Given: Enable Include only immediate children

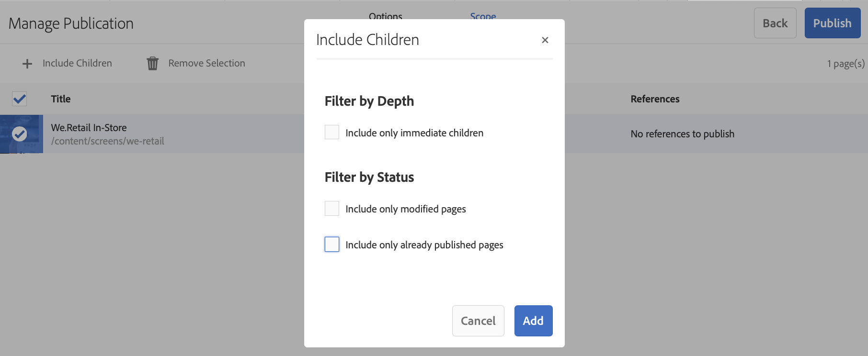Looking at the screenshot, I should pyautogui.click(x=332, y=132).
